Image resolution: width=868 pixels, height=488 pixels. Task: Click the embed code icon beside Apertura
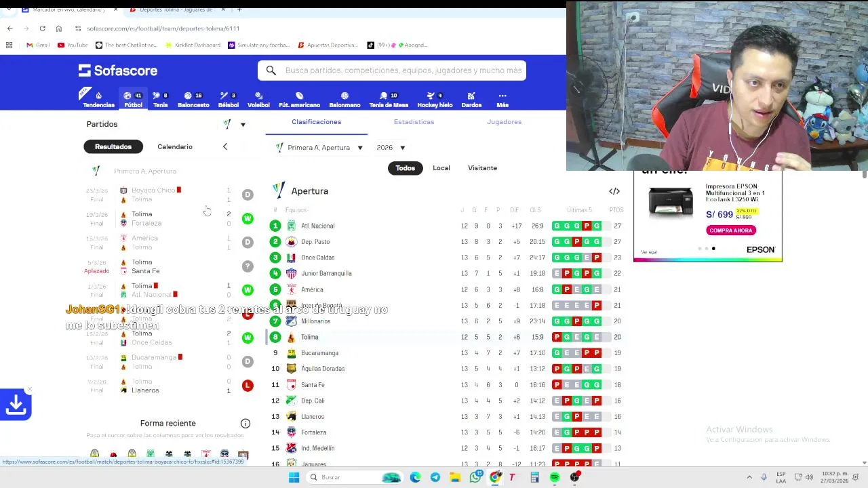coord(614,191)
